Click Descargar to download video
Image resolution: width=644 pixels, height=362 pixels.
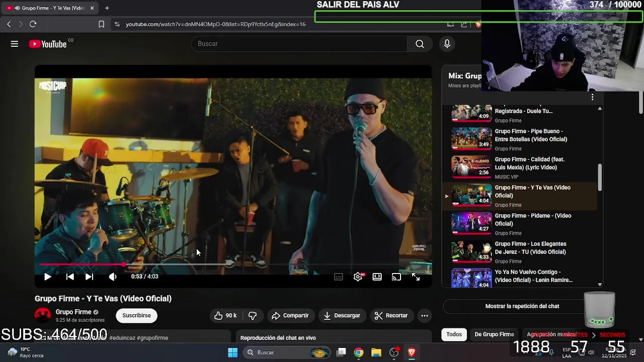point(342,315)
